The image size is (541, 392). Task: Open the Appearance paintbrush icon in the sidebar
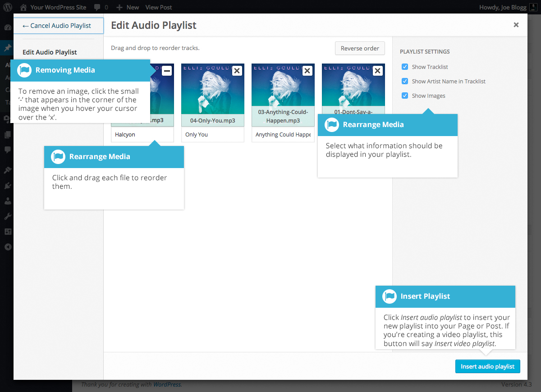8,170
